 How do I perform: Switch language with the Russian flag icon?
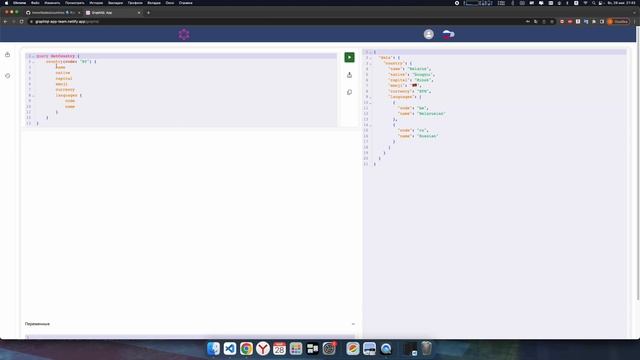[x=449, y=34]
